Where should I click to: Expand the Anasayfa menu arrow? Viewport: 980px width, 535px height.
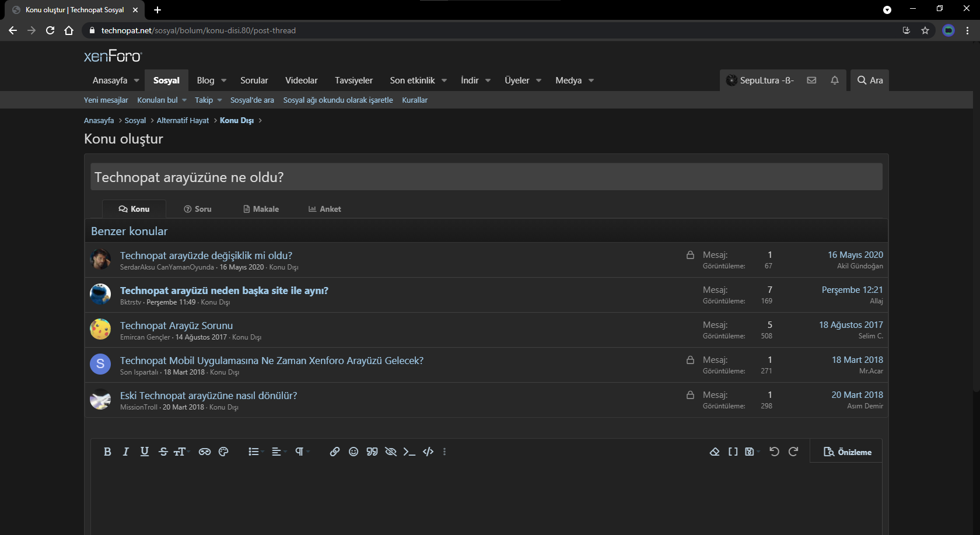(136, 81)
